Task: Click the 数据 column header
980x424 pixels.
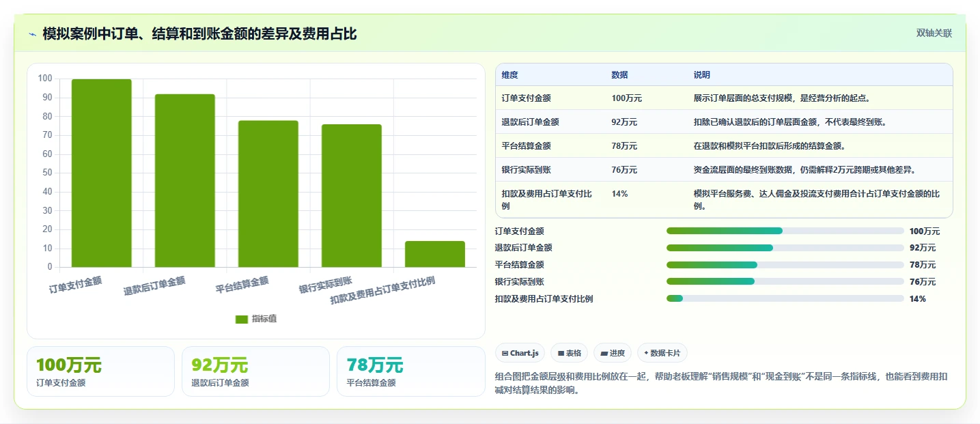Action: pos(619,75)
